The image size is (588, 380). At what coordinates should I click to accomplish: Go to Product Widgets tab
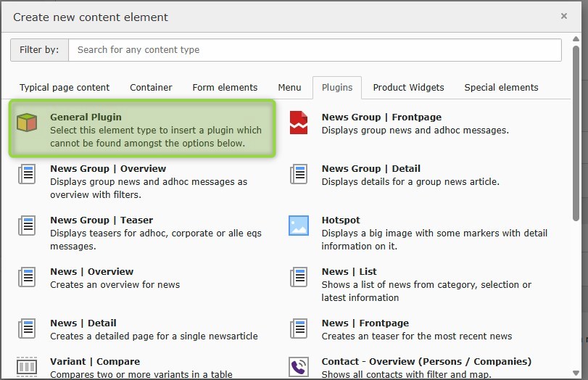[408, 88]
